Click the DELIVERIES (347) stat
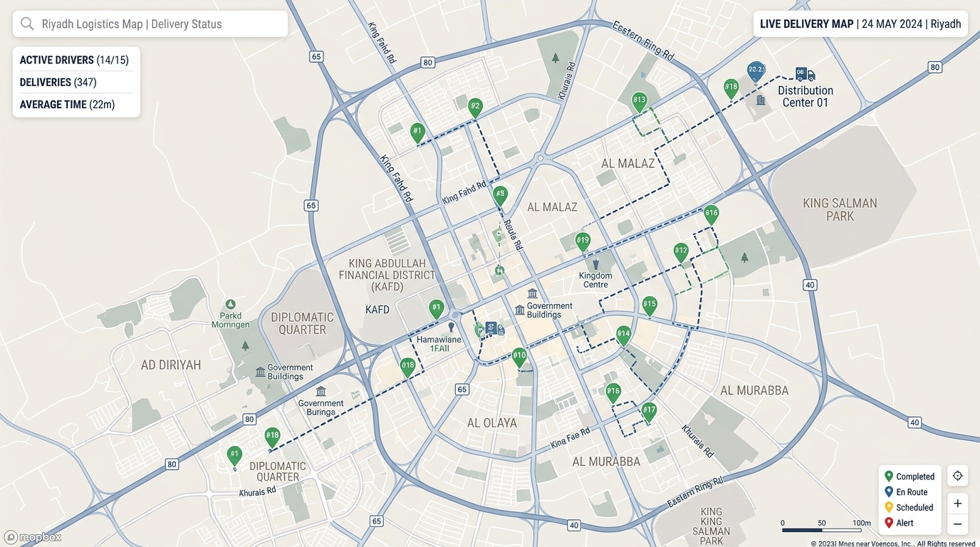This screenshot has height=547, width=980. pos(58,83)
